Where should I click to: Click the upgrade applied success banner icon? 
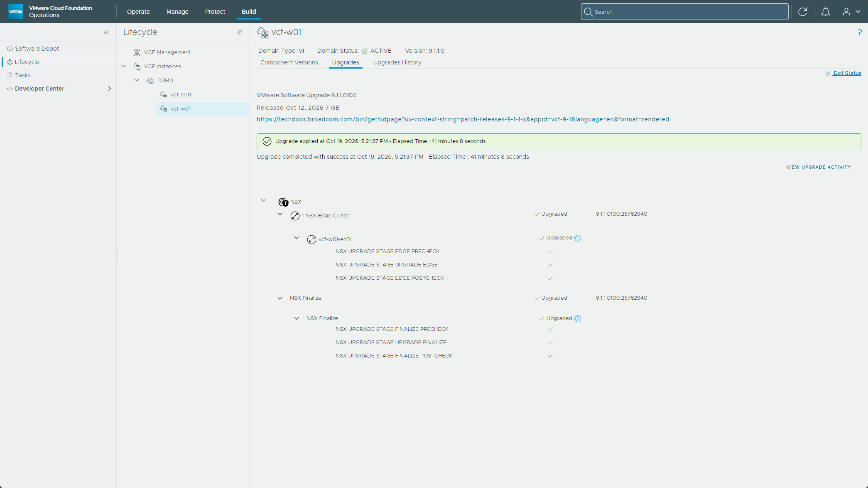(267, 141)
